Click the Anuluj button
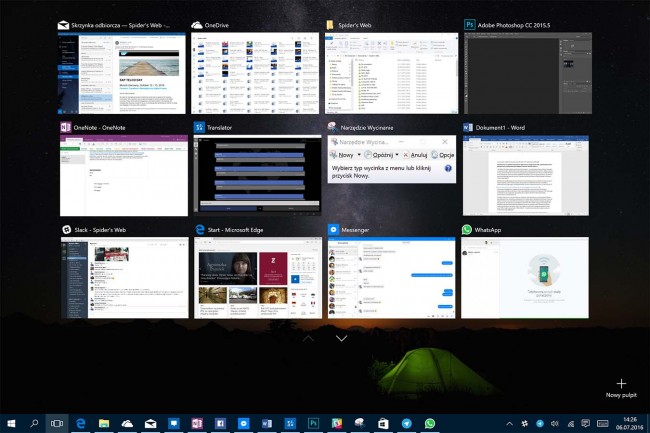This screenshot has height=433, width=650. click(x=415, y=155)
